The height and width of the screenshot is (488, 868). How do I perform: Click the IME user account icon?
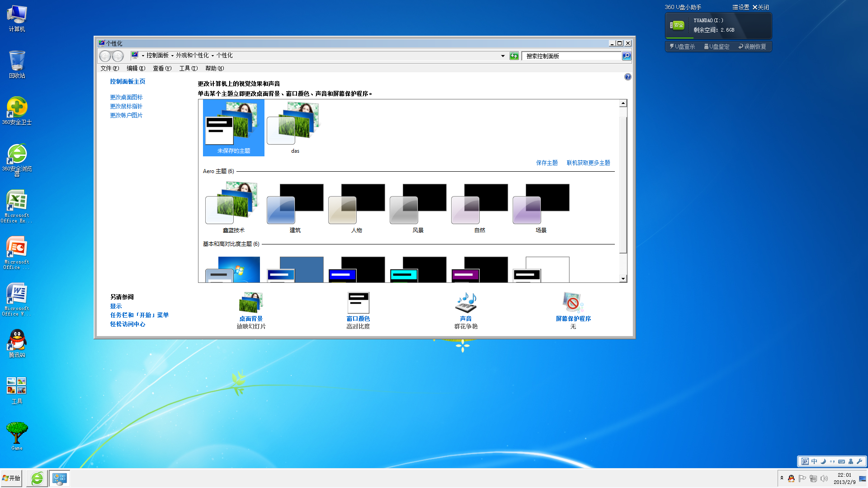851,461
